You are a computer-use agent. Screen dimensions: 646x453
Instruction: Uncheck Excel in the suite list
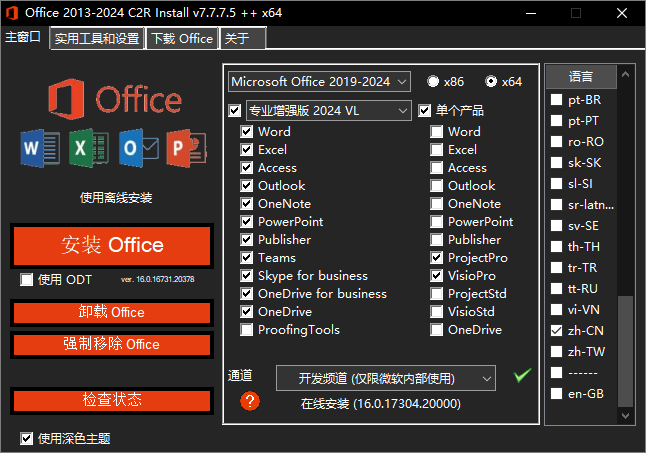246,149
